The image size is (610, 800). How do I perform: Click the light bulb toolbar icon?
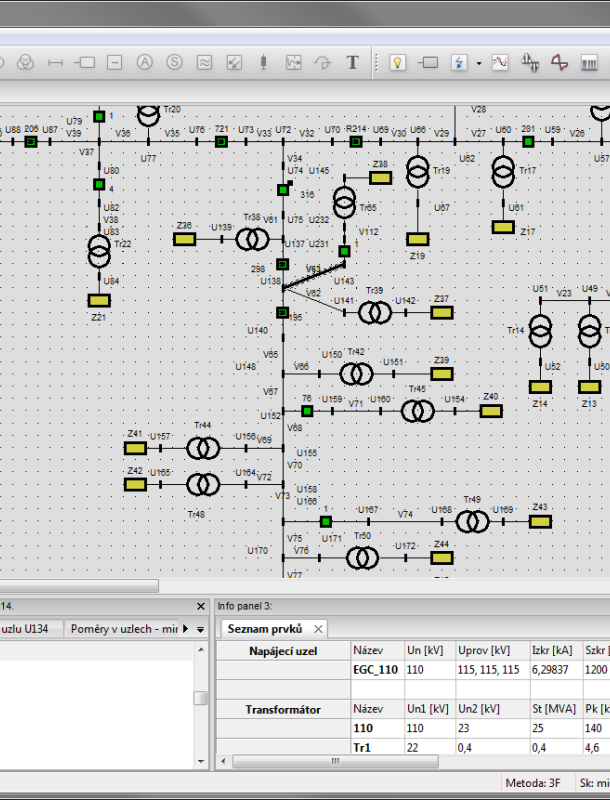tap(397, 63)
